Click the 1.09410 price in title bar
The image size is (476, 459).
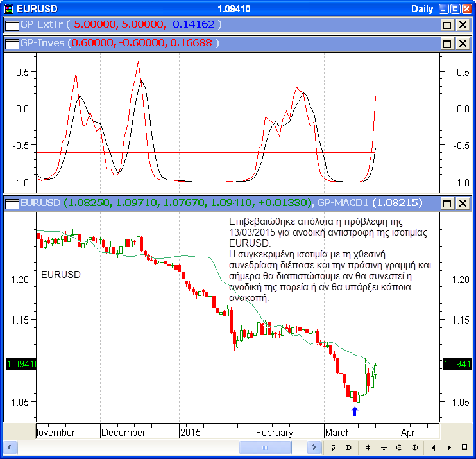(x=234, y=9)
